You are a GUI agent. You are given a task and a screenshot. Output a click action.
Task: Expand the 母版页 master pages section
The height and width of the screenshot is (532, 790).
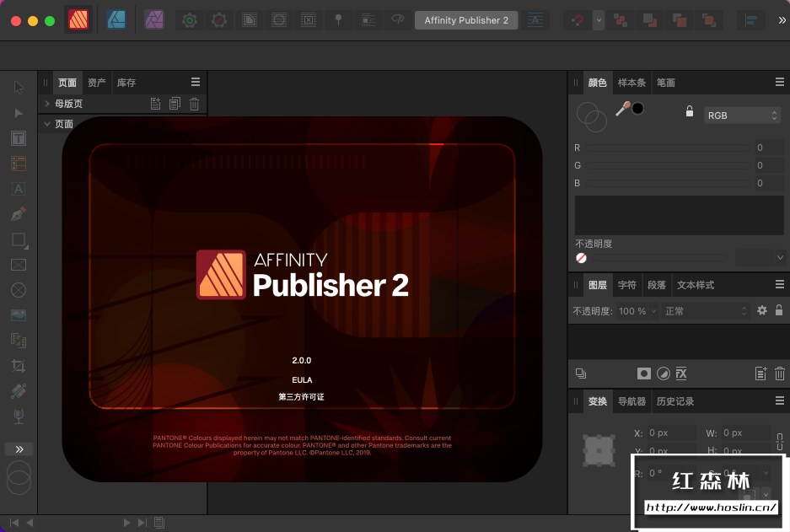pos(47,104)
